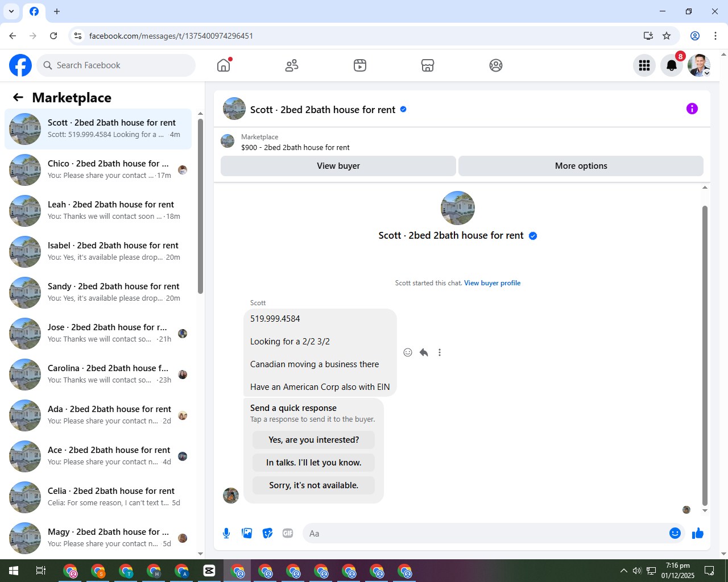This screenshot has height=582, width=728.
Task: Open the Windows notification center
Action: tap(709, 571)
